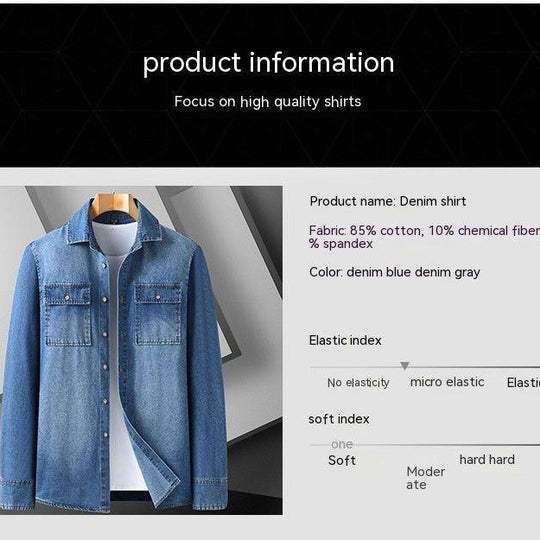Select the 'Moderate' scale label
Image resolution: width=540 pixels, height=540 pixels.
click(x=426, y=478)
